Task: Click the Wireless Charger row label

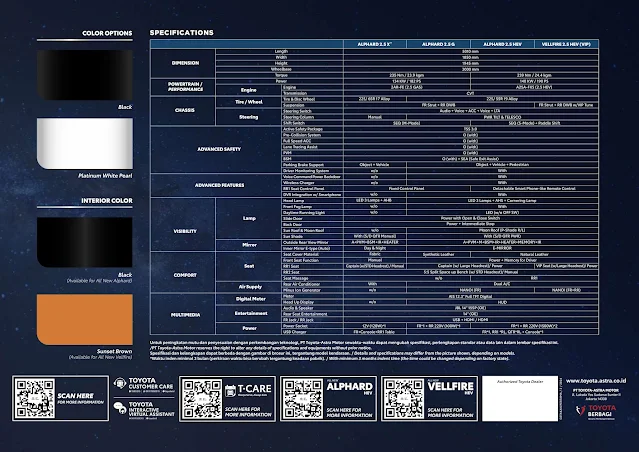Action: pyautogui.click(x=299, y=183)
